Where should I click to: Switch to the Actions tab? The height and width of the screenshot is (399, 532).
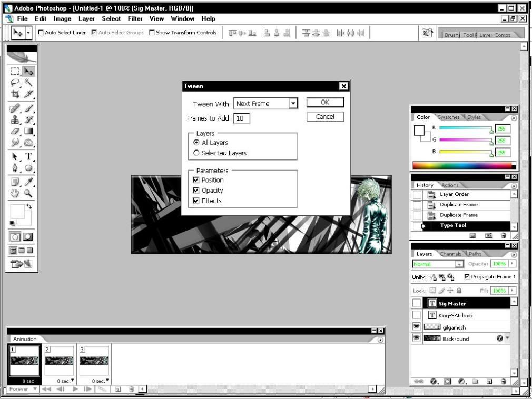pos(450,185)
